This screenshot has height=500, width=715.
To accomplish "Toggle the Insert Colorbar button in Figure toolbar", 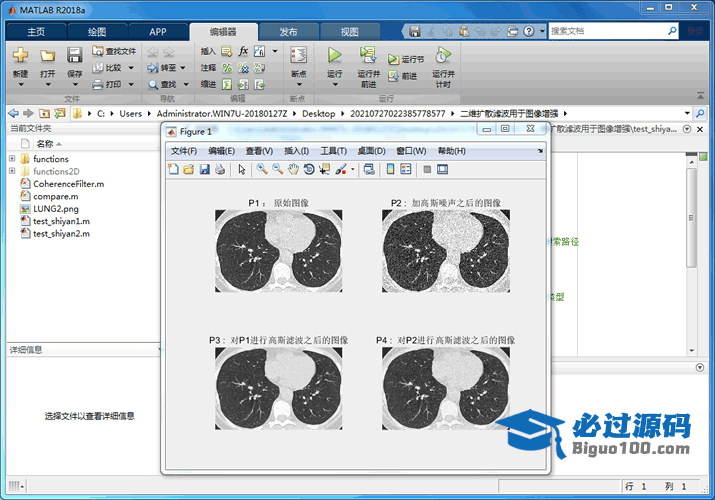I will 391,169.
